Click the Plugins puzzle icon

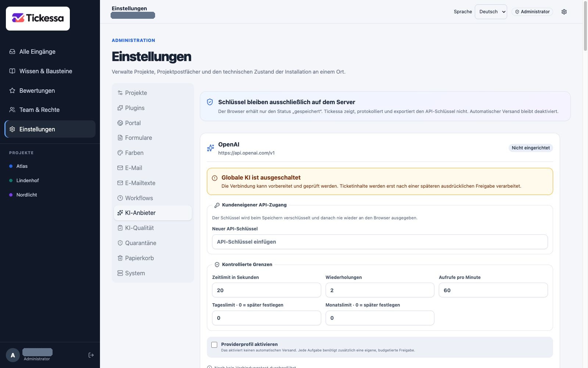[x=120, y=108]
